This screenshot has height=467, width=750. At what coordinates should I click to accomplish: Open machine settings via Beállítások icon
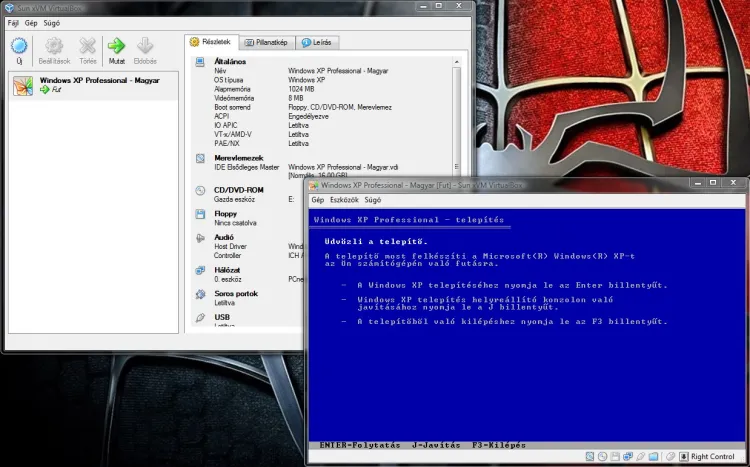tap(54, 46)
